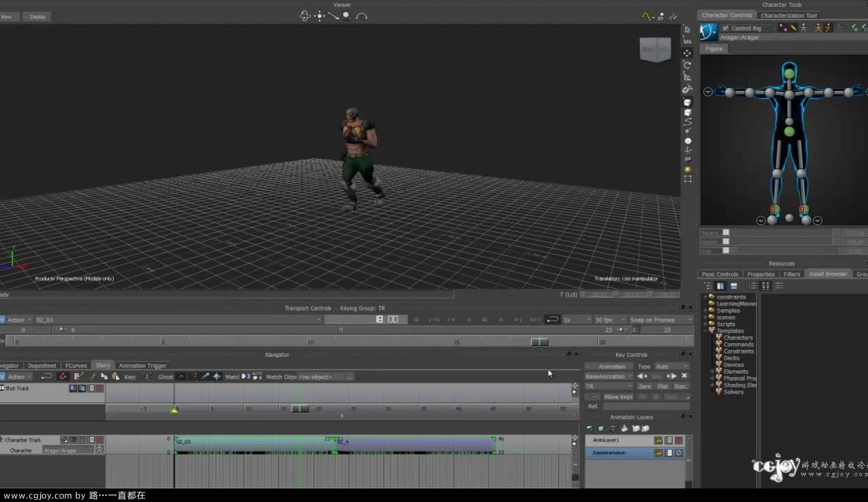Click the bounding rectangle icon in viewer toolbar

(x=687, y=179)
